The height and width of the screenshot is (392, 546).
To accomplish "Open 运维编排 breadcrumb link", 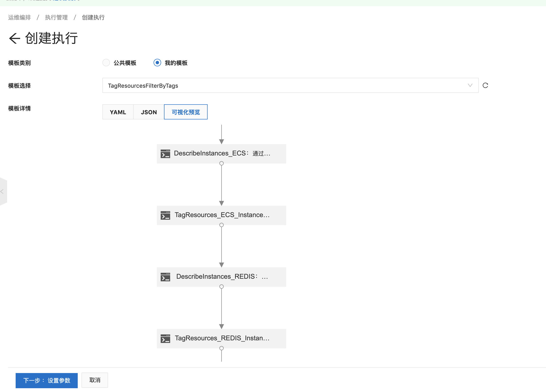I will pyautogui.click(x=19, y=18).
